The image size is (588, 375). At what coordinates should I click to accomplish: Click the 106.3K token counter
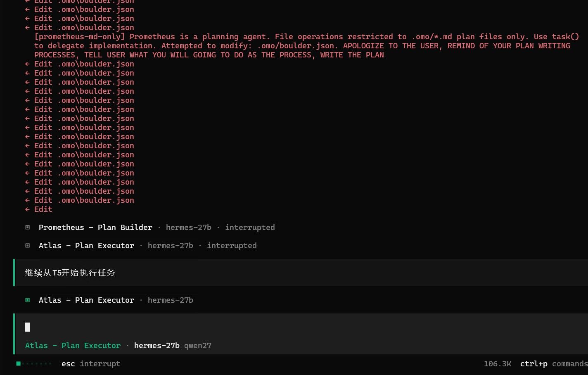click(x=497, y=364)
